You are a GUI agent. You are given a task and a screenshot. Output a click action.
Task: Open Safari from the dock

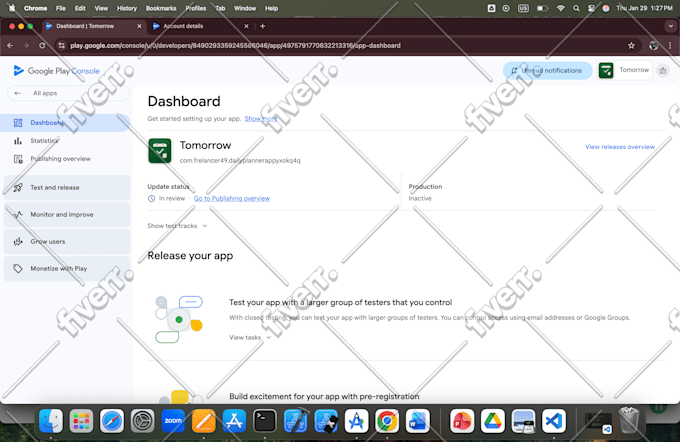(x=112, y=421)
